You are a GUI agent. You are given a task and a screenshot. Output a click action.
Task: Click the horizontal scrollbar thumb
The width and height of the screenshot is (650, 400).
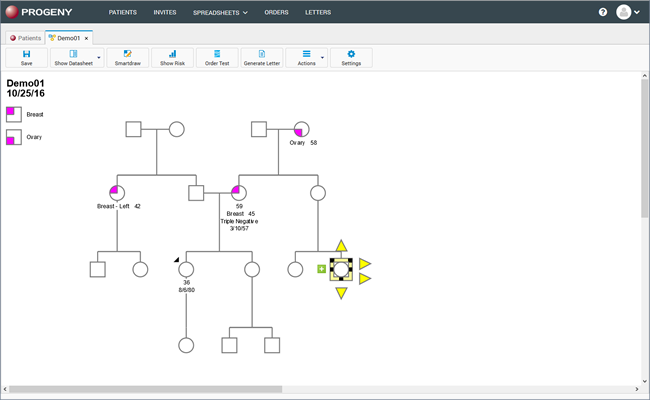click(146, 389)
